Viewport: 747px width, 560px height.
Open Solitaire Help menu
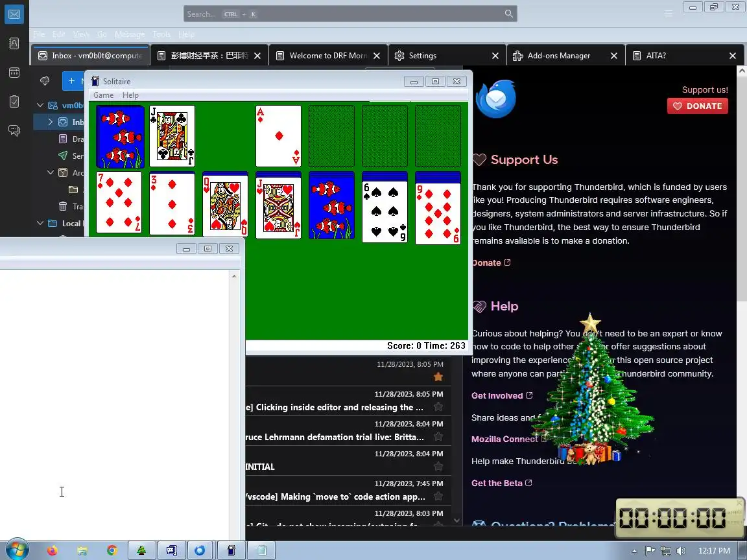[130, 95]
